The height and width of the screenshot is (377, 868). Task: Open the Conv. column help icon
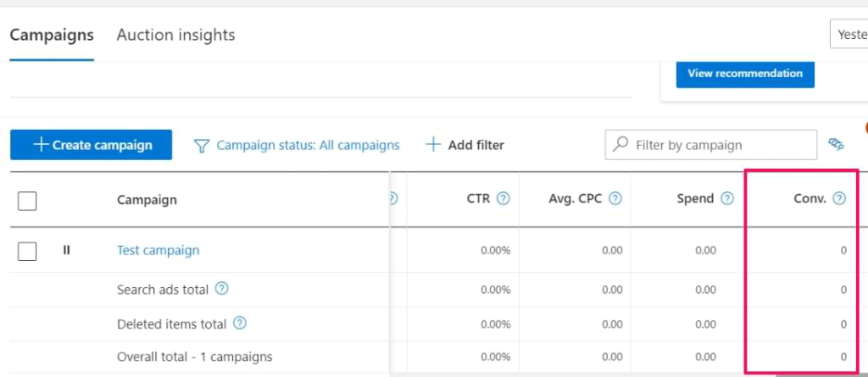point(839,198)
